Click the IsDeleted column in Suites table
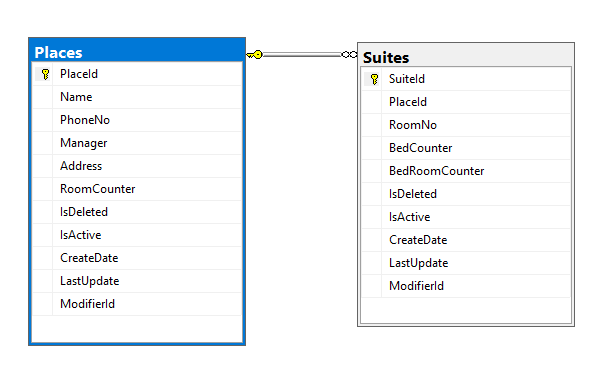This screenshot has height=371, width=608. 466,194
